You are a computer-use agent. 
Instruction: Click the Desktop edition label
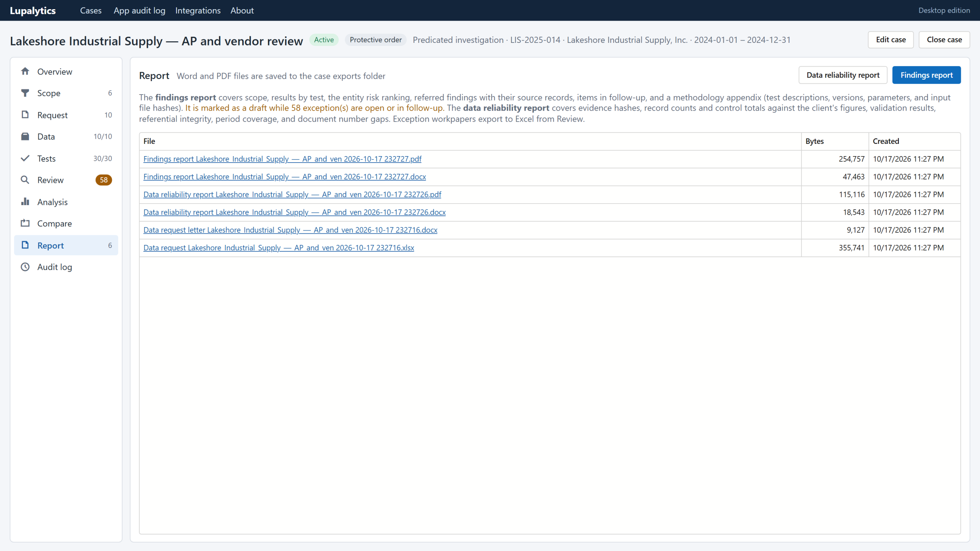point(944,10)
